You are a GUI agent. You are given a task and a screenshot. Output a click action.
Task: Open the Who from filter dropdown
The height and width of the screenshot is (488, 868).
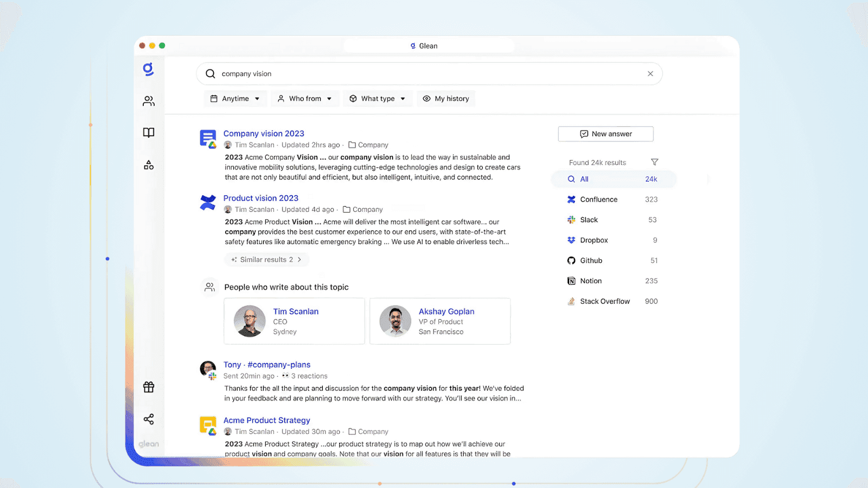(305, 99)
